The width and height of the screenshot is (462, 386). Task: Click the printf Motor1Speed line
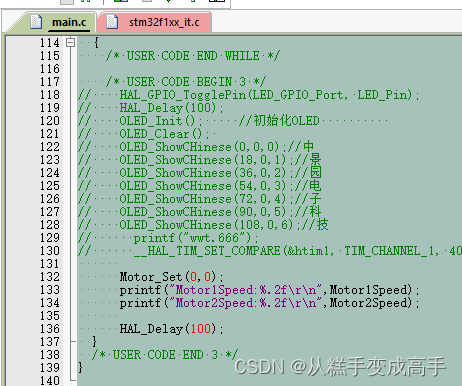(269, 290)
